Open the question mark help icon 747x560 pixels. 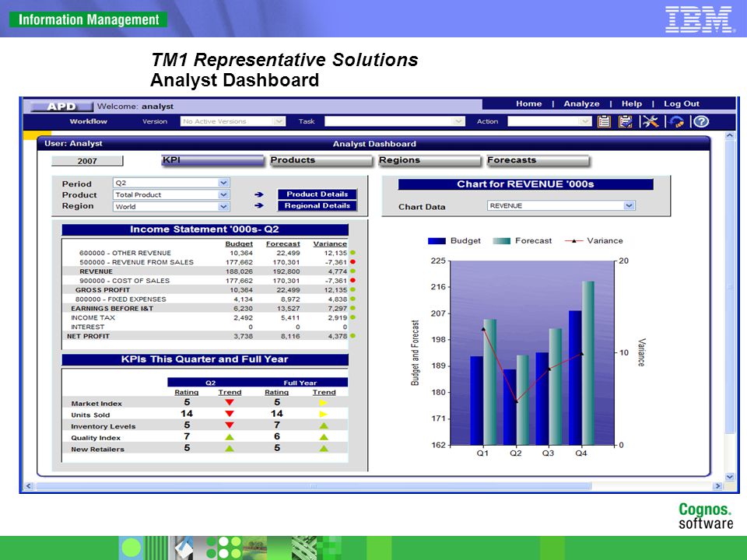coord(701,121)
